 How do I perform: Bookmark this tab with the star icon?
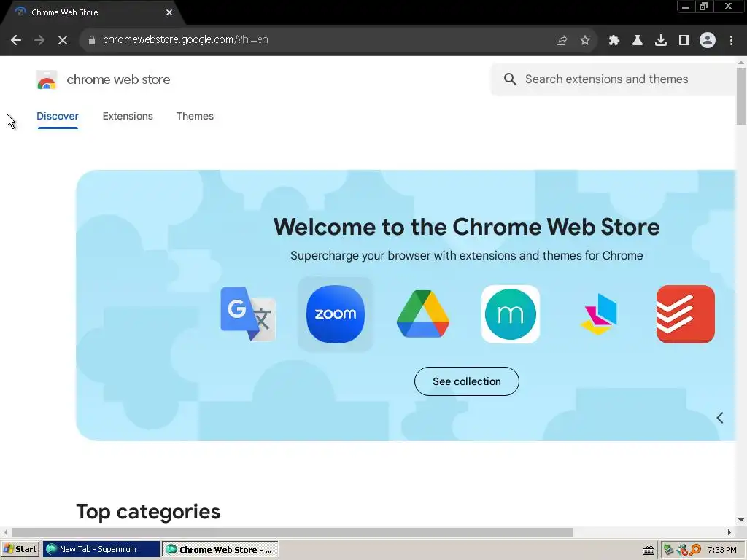click(585, 40)
